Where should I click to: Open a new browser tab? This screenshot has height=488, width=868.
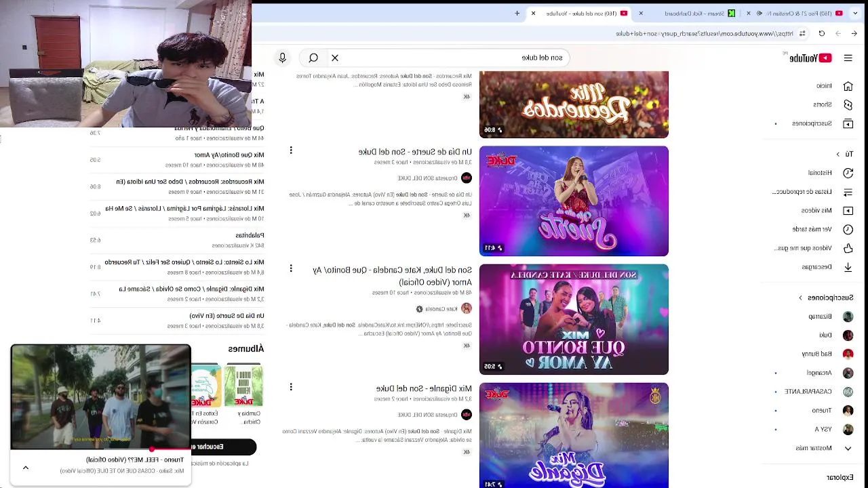[517, 13]
